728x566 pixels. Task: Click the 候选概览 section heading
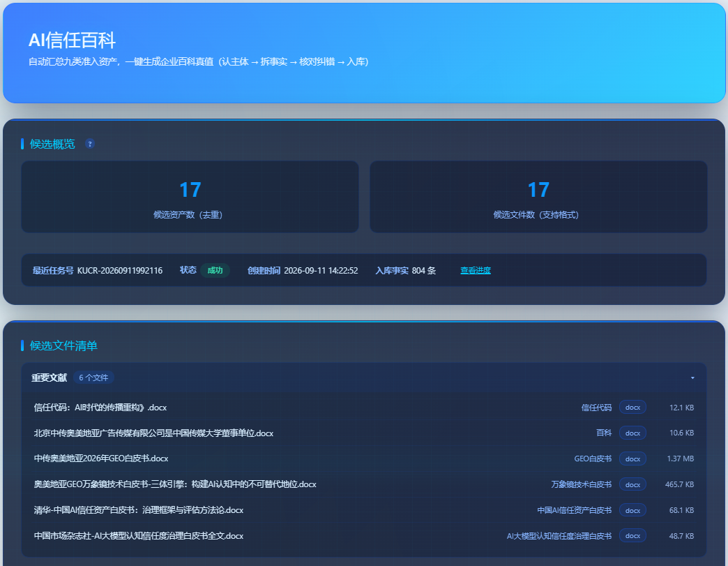[52, 144]
